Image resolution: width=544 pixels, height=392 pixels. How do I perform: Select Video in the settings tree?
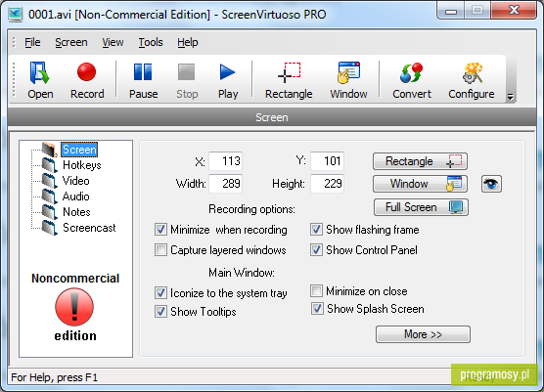[x=76, y=181]
